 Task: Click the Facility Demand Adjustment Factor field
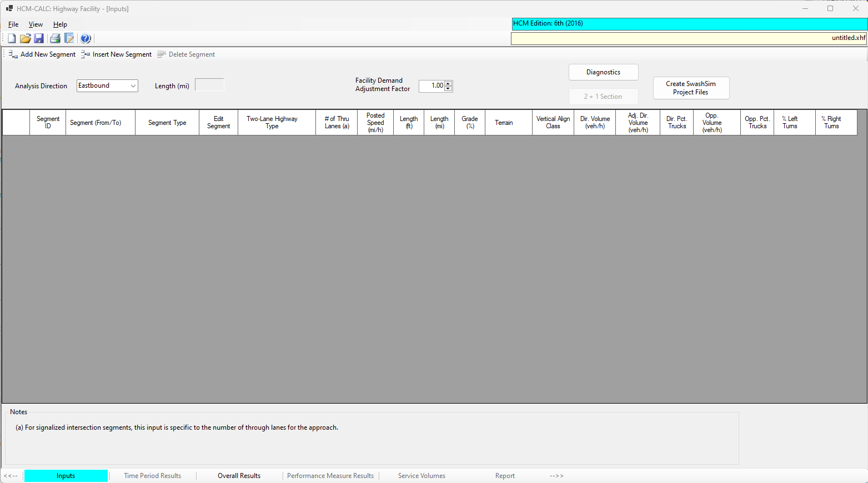[x=432, y=86]
